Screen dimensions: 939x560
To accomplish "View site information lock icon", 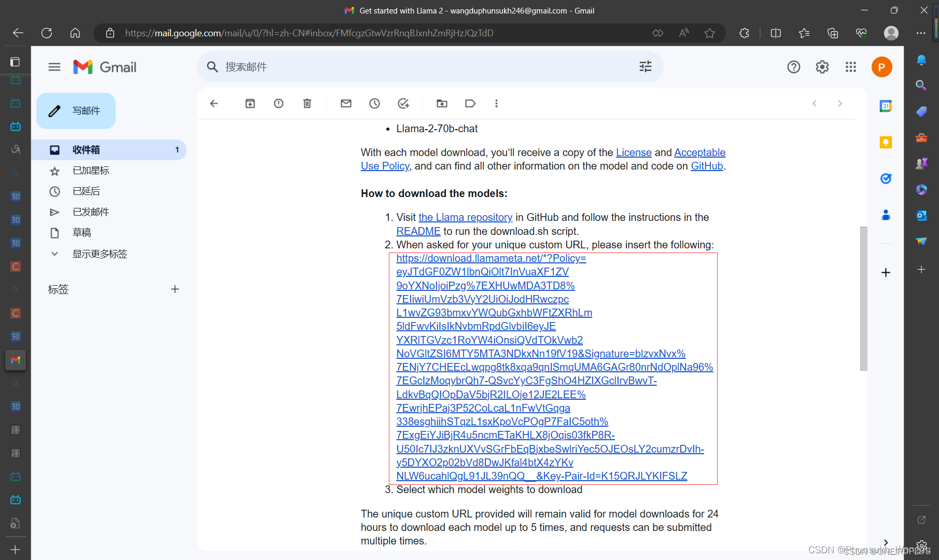I will [x=110, y=33].
